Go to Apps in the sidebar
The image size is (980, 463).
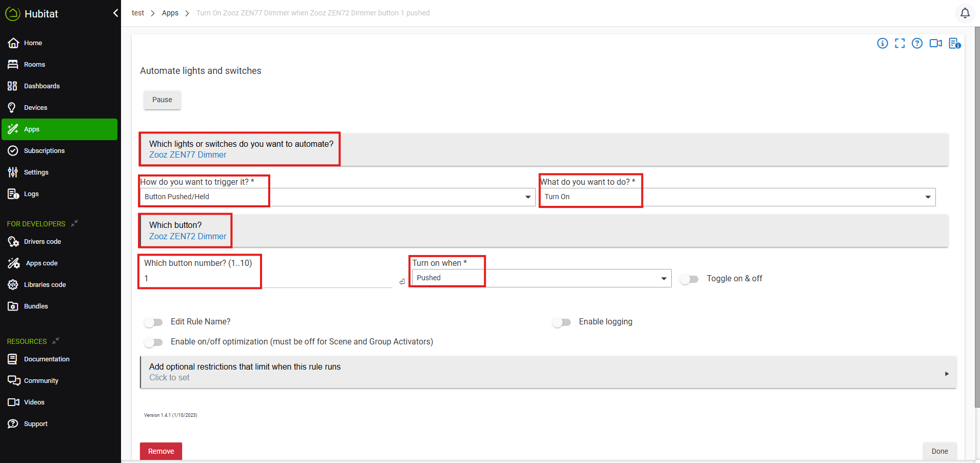[x=59, y=129]
